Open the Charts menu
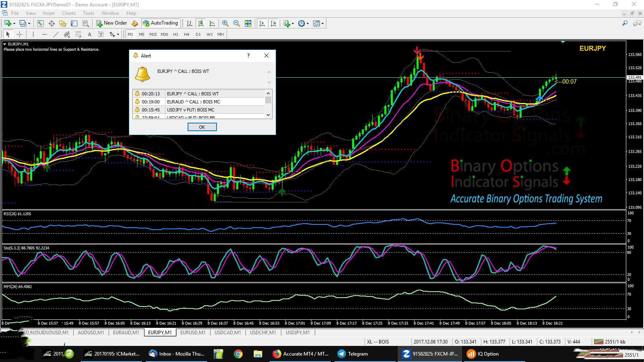This screenshot has width=644, height=362. (x=69, y=13)
